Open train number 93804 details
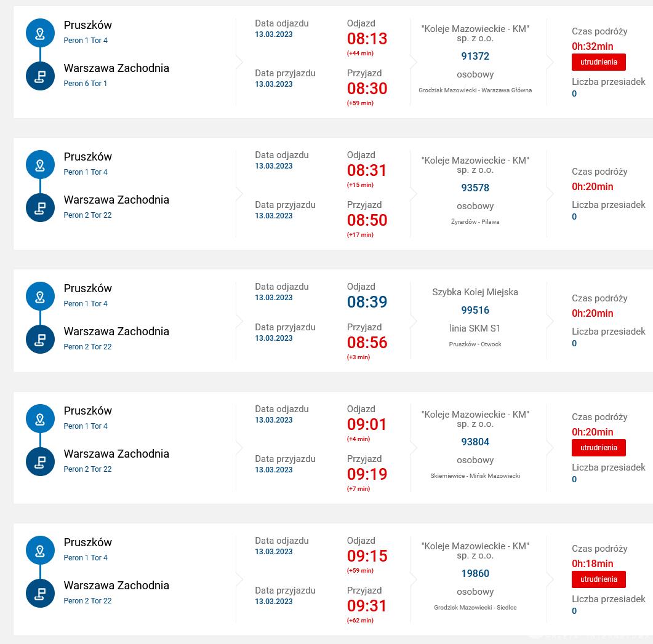Image resolution: width=653 pixels, height=644 pixels. [475, 442]
